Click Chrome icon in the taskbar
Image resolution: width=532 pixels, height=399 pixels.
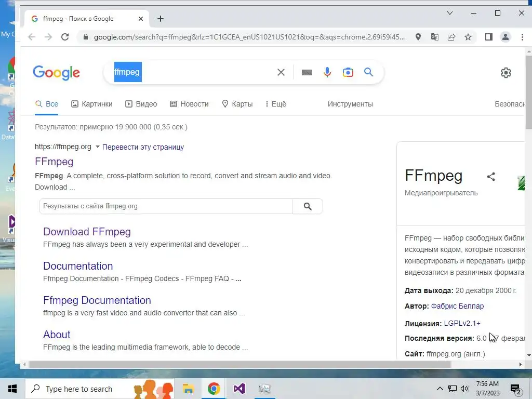click(x=214, y=389)
